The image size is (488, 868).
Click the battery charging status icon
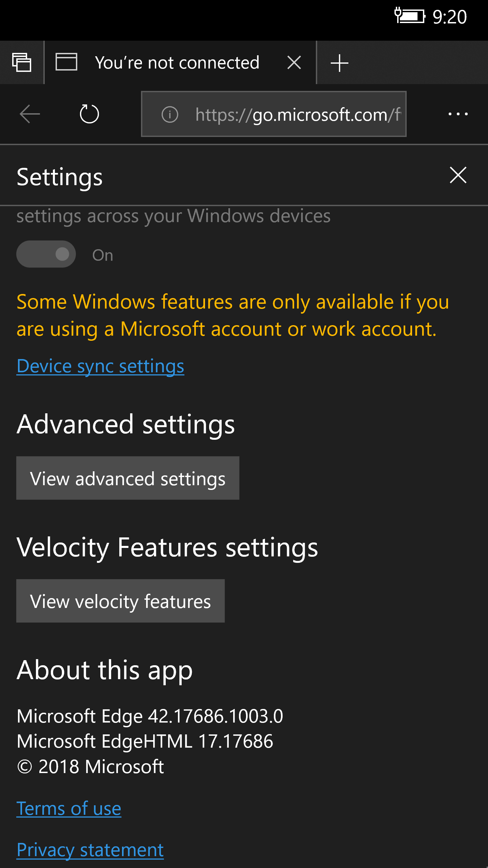tap(409, 16)
